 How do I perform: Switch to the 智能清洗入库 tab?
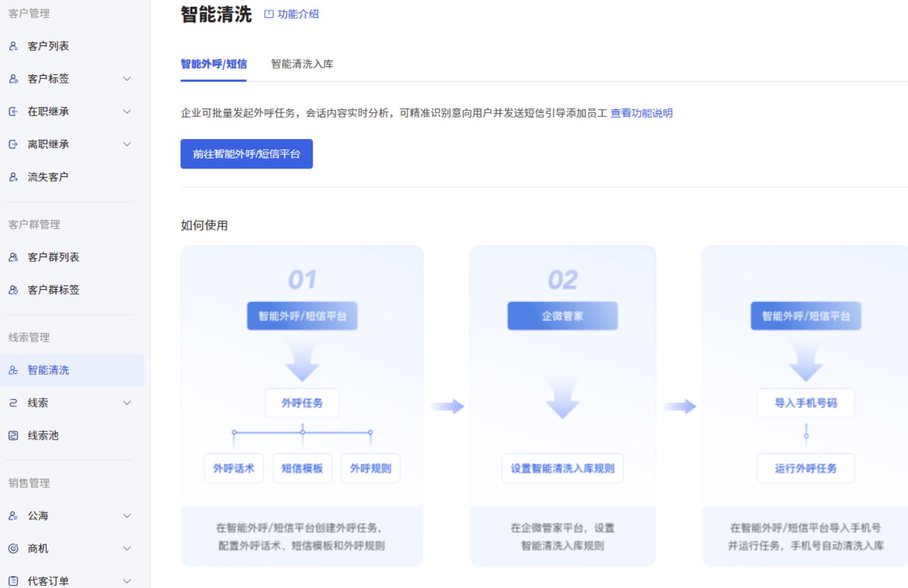pyautogui.click(x=302, y=64)
